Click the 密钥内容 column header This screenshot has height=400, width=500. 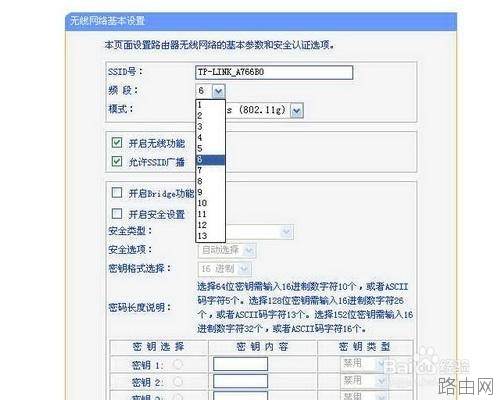click(x=262, y=347)
